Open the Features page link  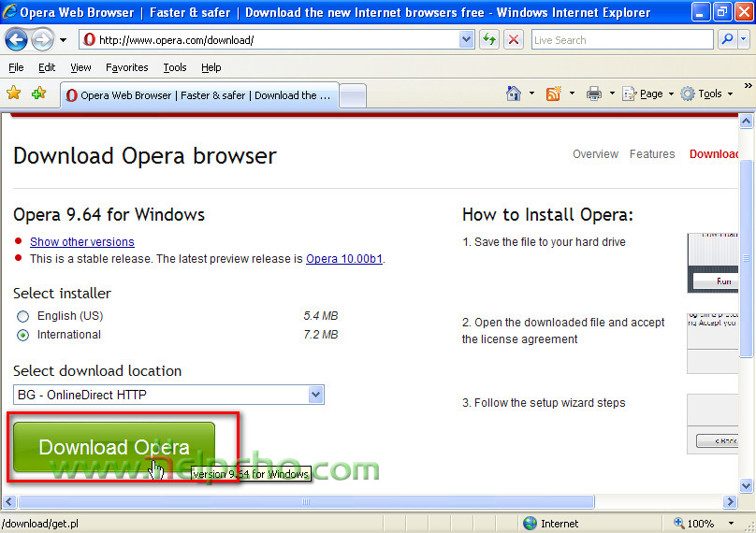[652, 154]
